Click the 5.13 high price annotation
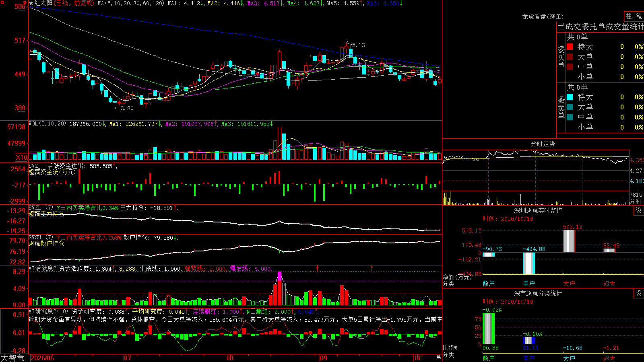Image resolution: width=644 pixels, height=362 pixels. (x=358, y=45)
